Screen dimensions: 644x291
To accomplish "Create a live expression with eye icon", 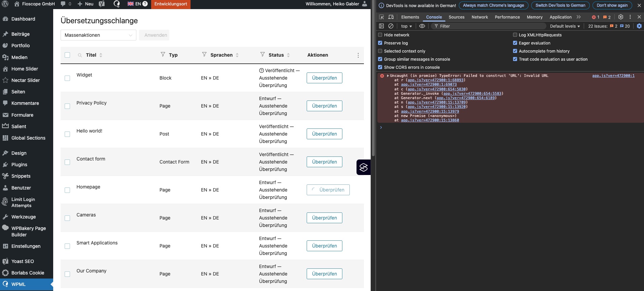I will tap(422, 26).
